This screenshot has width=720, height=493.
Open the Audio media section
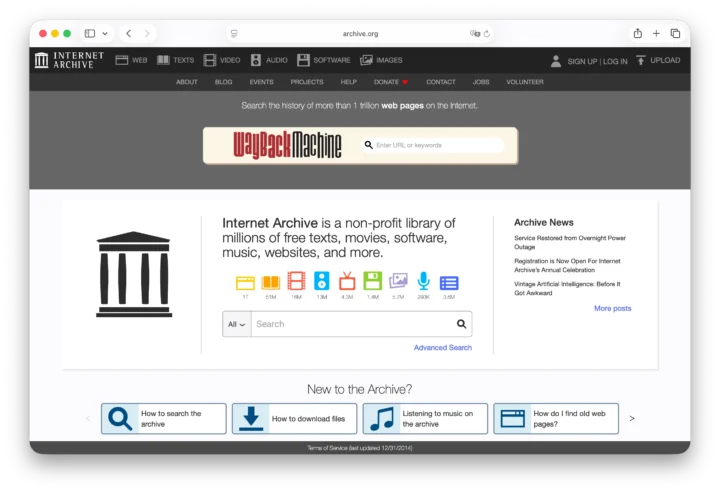269,60
